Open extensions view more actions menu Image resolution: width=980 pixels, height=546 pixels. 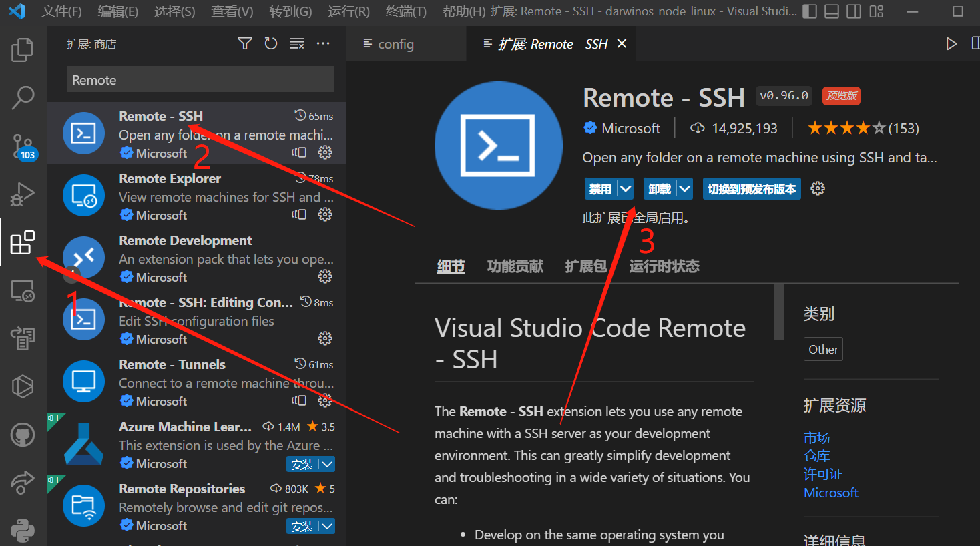click(x=323, y=43)
